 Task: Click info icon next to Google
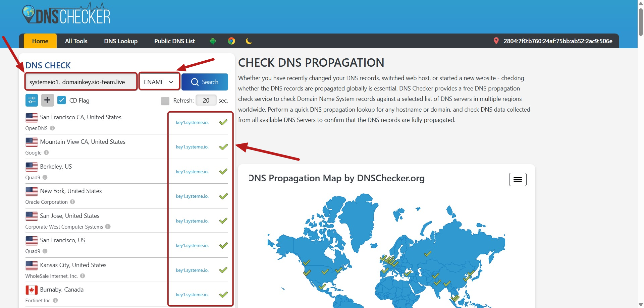46,152
